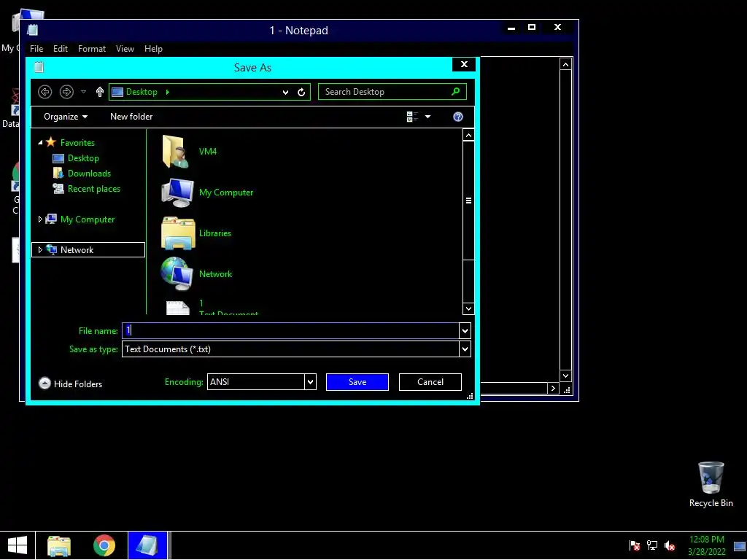Open File Explorer from taskbar
Viewport: 747px width, 560px height.
(x=59, y=545)
